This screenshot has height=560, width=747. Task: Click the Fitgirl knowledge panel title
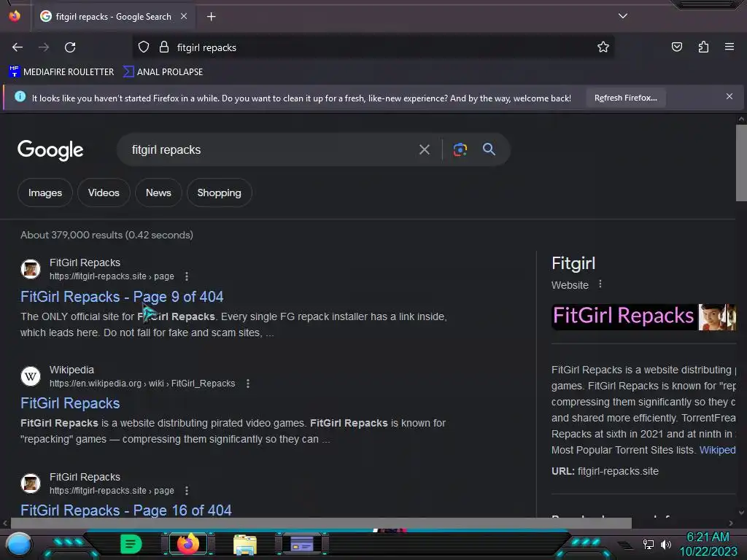pyautogui.click(x=573, y=263)
